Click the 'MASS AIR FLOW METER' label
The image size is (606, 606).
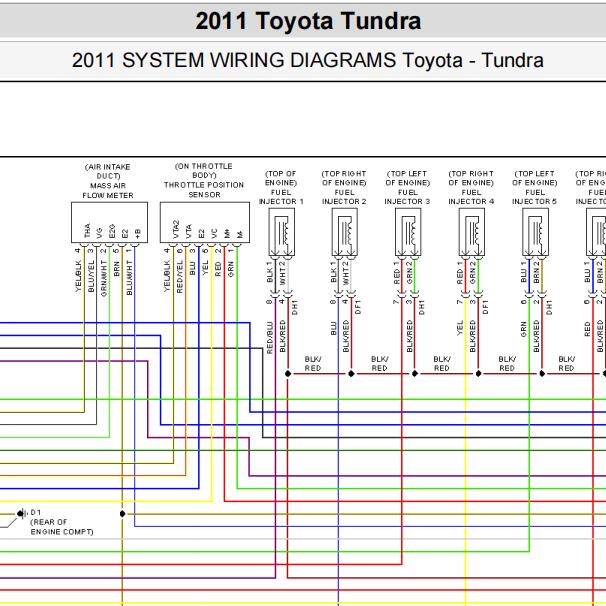pyautogui.click(x=108, y=191)
